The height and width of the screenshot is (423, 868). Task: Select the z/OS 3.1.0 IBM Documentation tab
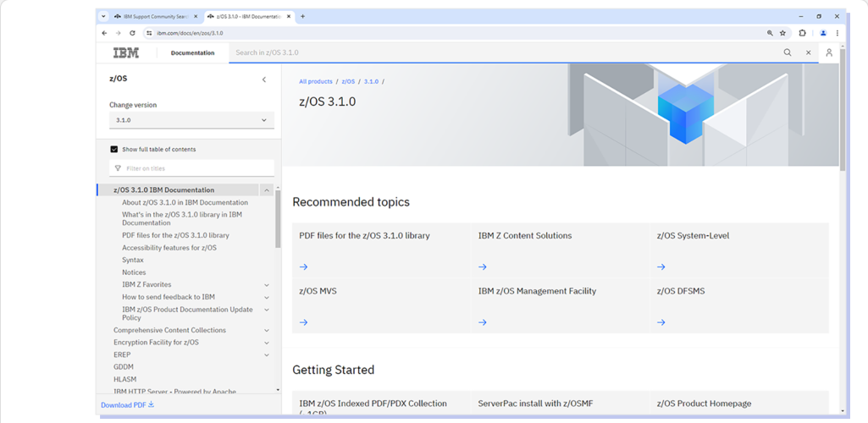point(250,17)
